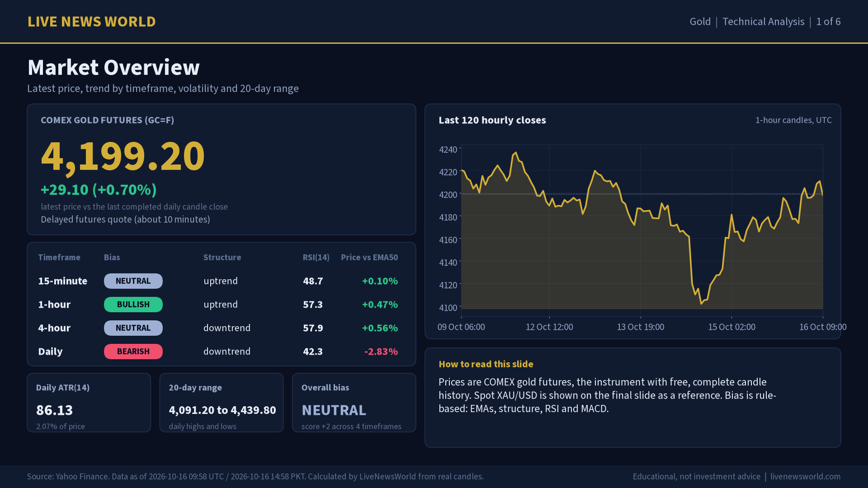
Task: Click the +0.47% EMA50 value
Action: pyautogui.click(x=380, y=305)
